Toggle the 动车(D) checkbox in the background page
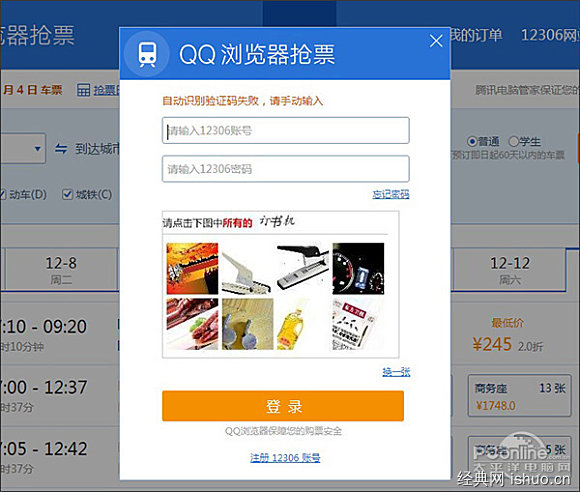This screenshot has height=492, width=580. (3, 194)
